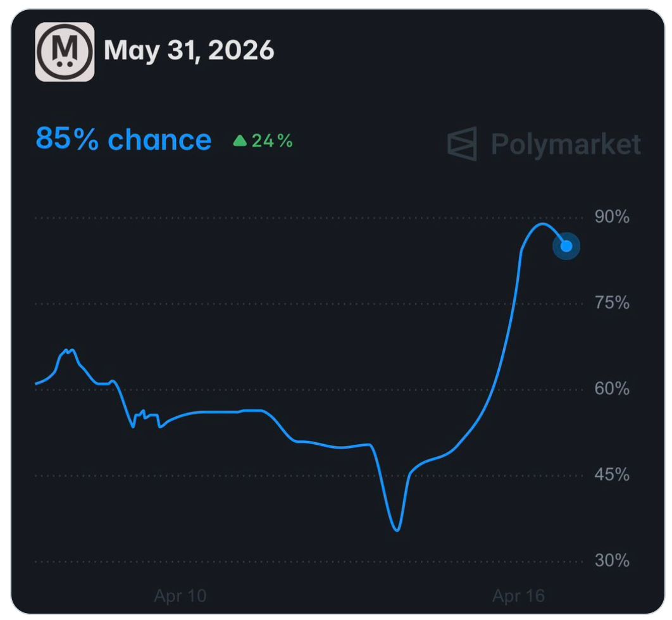Click the 60% y-axis label
This screenshot has height=620, width=672.
coord(612,388)
